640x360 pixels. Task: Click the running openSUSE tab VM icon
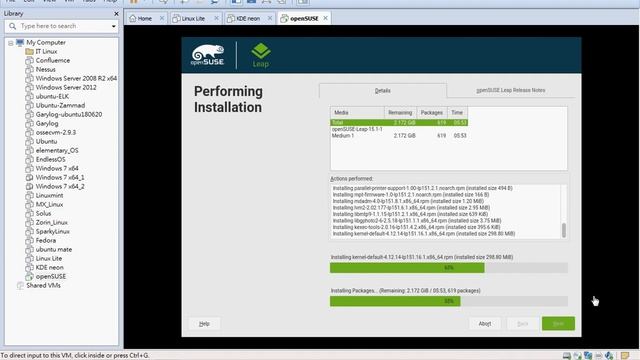tap(284, 18)
